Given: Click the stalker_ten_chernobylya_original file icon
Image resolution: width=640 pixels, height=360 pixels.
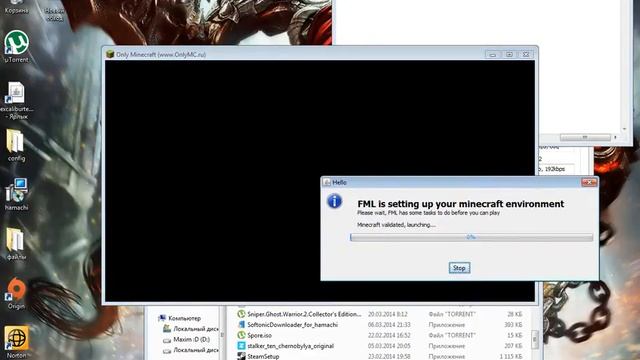Looking at the screenshot, I should [x=241, y=346].
